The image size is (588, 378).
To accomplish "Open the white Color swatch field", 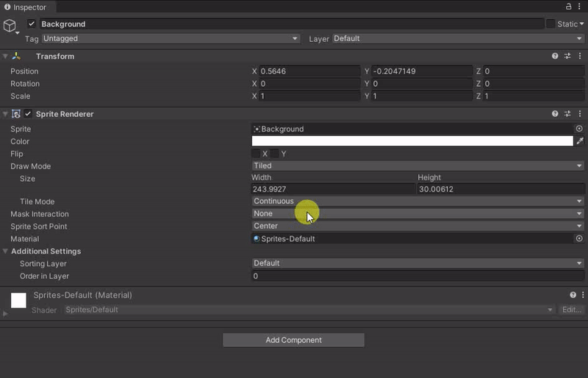I will [x=412, y=141].
